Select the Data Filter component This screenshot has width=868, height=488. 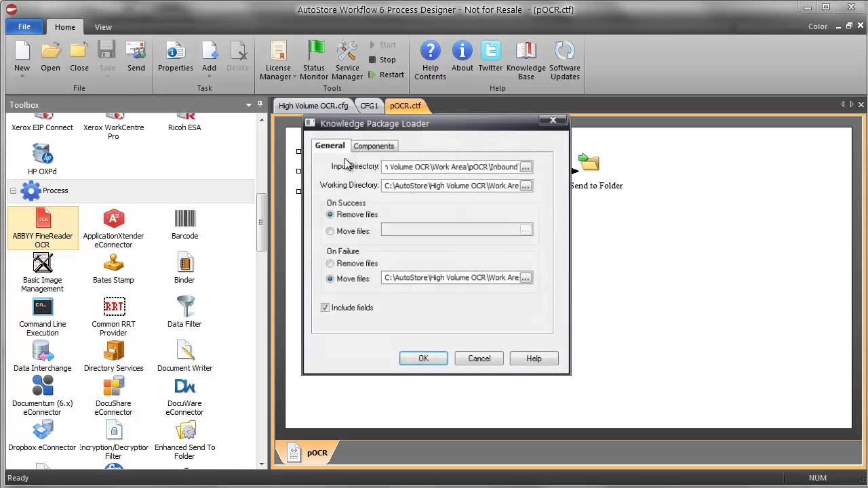[x=184, y=312]
